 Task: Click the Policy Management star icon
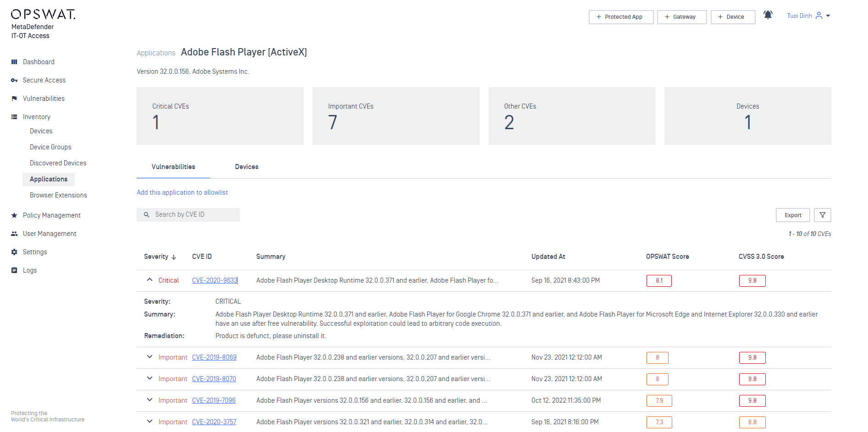coord(14,215)
